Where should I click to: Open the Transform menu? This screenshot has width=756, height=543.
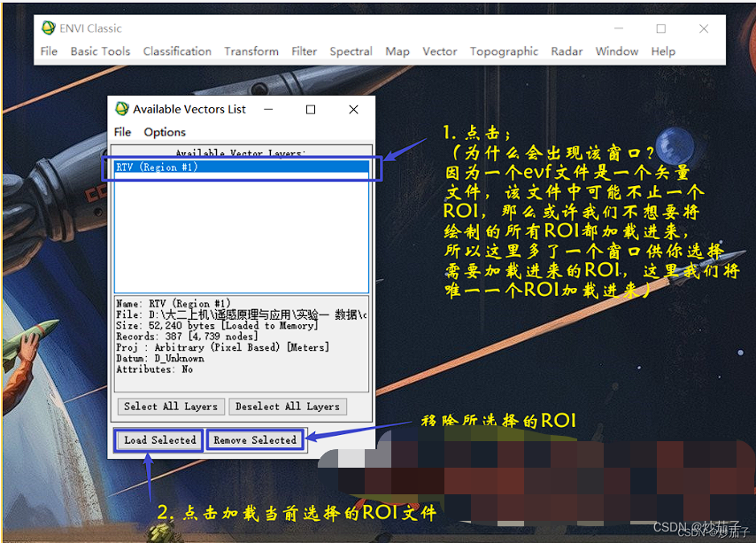[x=251, y=51]
